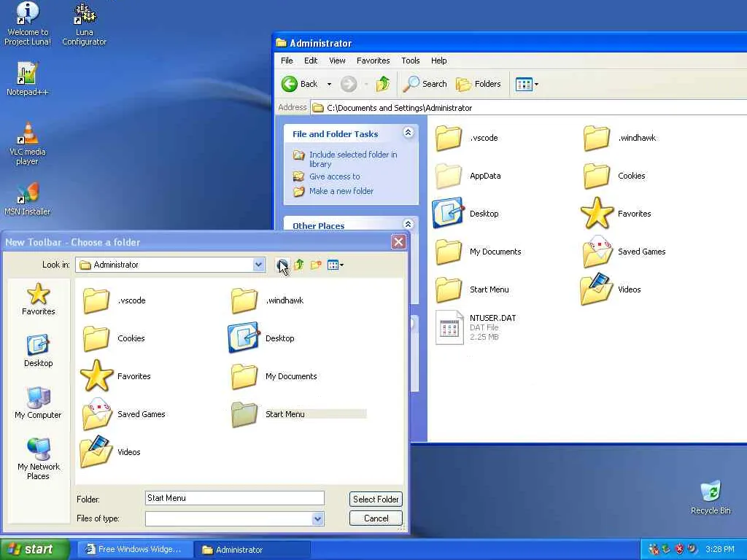Screen dimensions: 747x560
Task: Click the Forward arrow in Explorer toolbar
Action: (348, 85)
